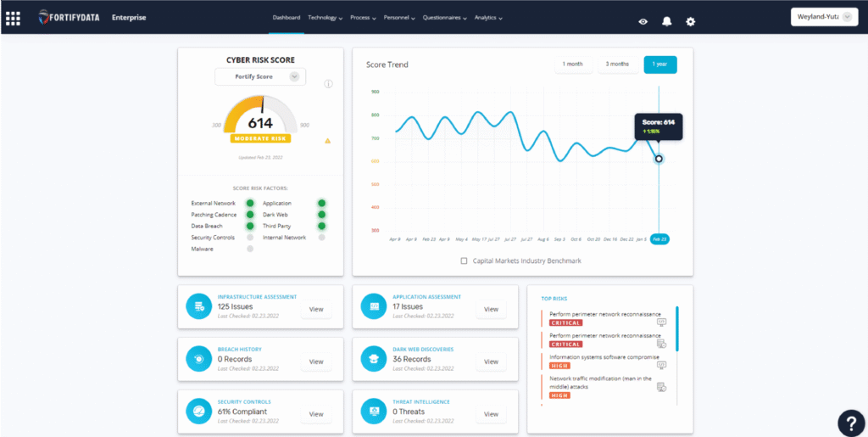Open the app grid launcher icon

point(13,18)
